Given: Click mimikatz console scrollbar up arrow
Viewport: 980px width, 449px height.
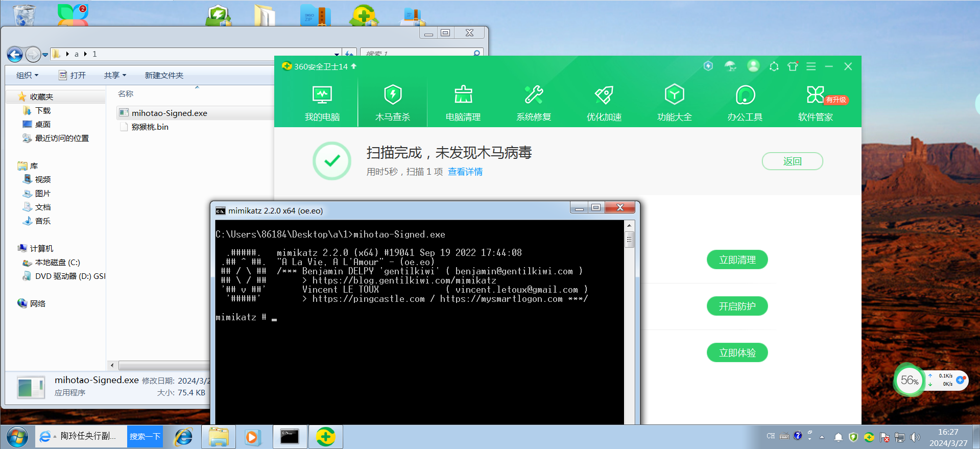Looking at the screenshot, I should [x=629, y=225].
